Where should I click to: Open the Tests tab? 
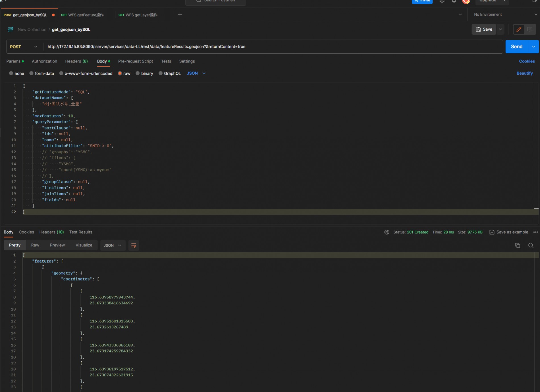(166, 61)
